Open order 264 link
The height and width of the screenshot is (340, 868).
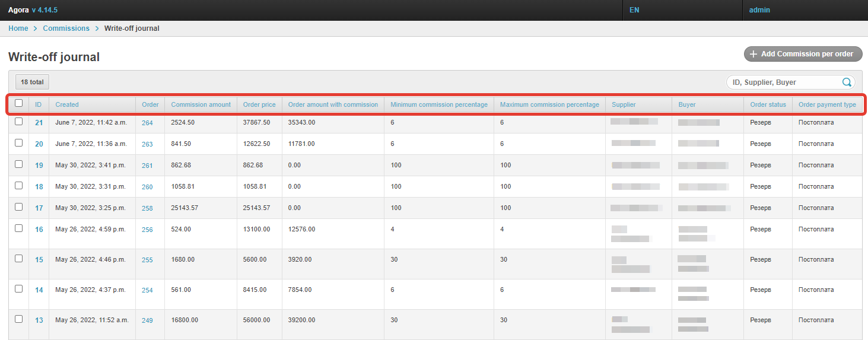click(x=147, y=123)
